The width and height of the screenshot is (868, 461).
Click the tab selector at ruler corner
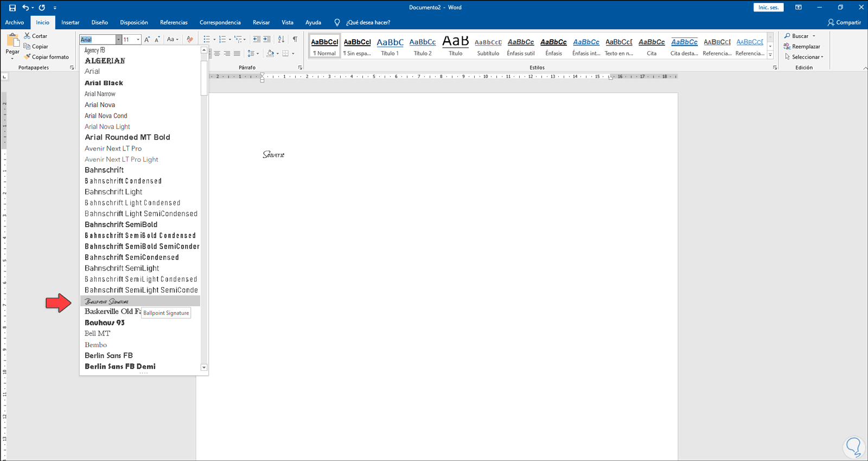coord(4,77)
